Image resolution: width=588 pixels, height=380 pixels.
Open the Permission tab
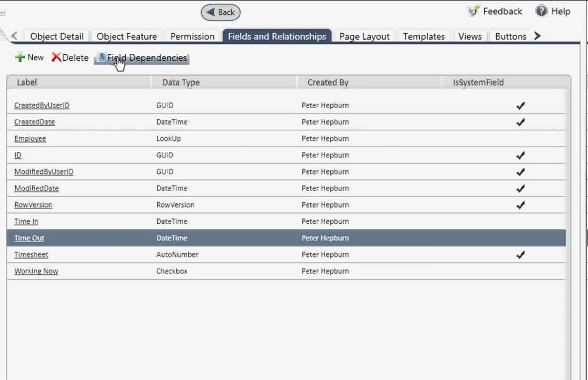click(192, 36)
